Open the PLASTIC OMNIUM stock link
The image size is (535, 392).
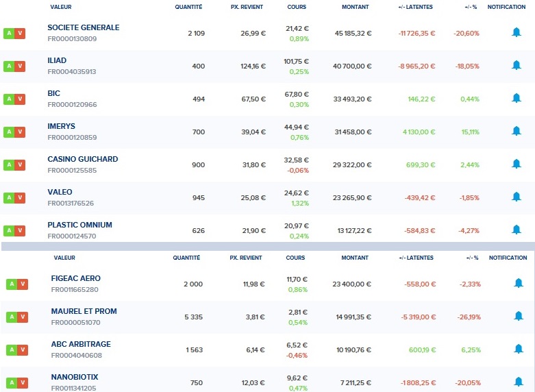pos(80,225)
